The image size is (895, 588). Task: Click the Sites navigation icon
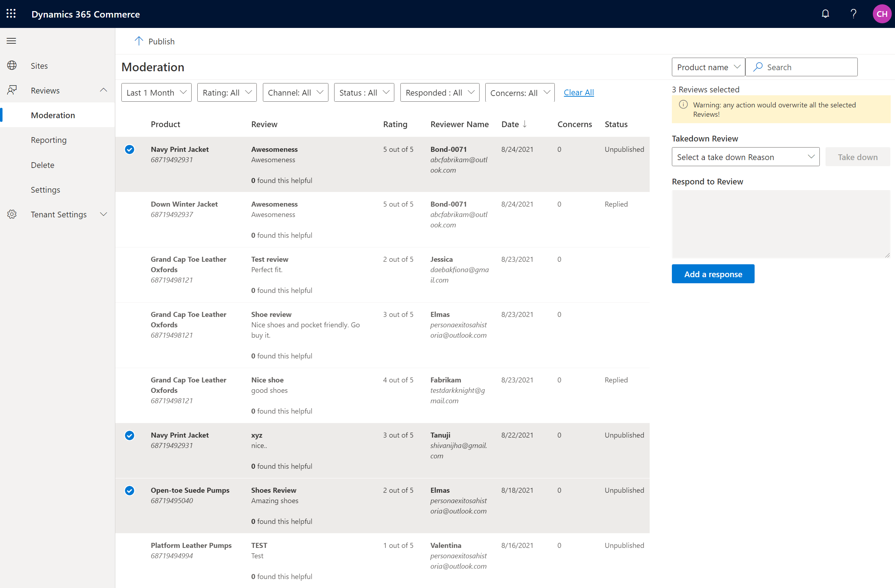pyautogui.click(x=13, y=66)
